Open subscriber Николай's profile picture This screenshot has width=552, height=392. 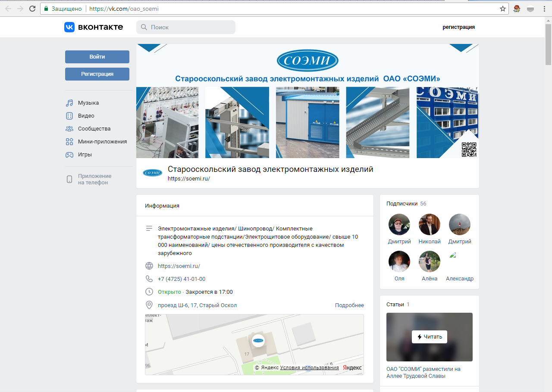click(x=429, y=224)
